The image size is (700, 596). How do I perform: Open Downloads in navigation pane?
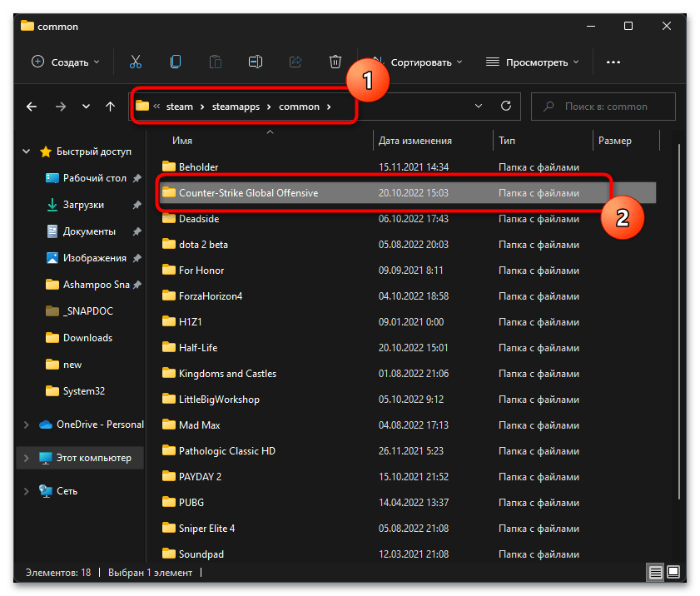pyautogui.click(x=87, y=338)
